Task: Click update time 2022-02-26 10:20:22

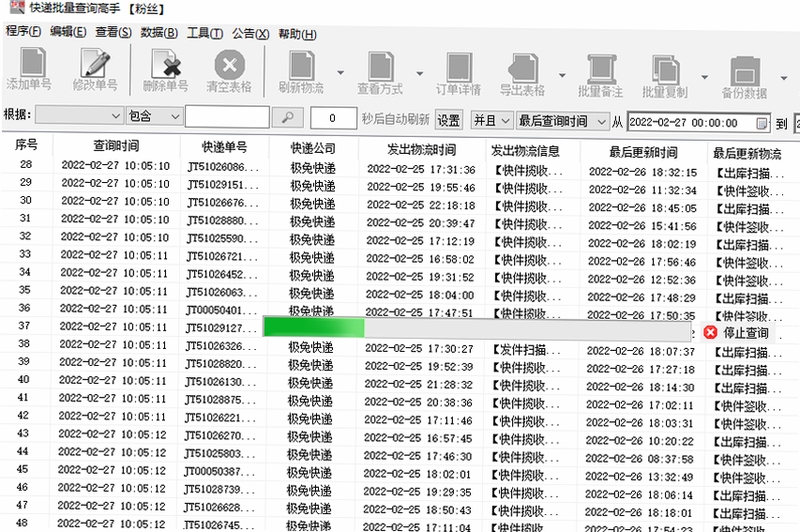Action: 640,441
